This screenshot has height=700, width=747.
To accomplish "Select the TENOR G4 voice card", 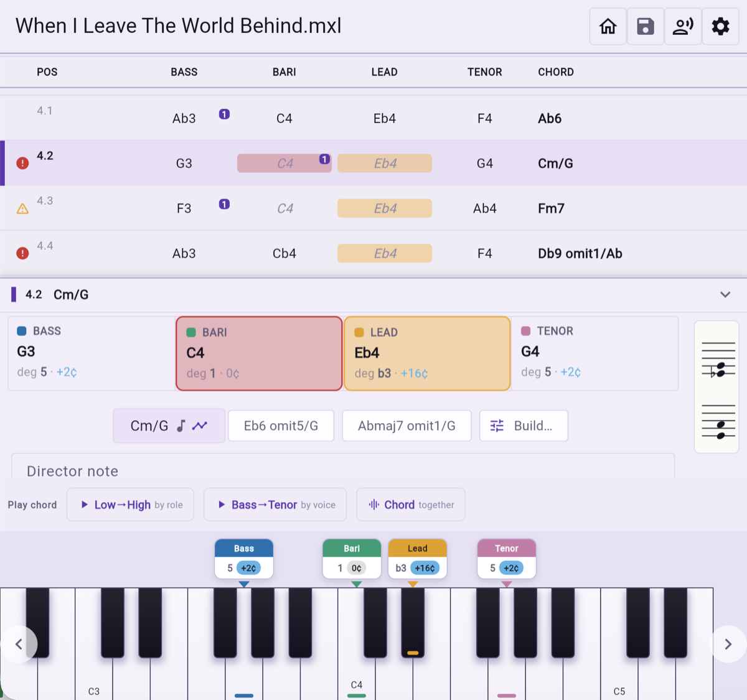I will 594,353.
